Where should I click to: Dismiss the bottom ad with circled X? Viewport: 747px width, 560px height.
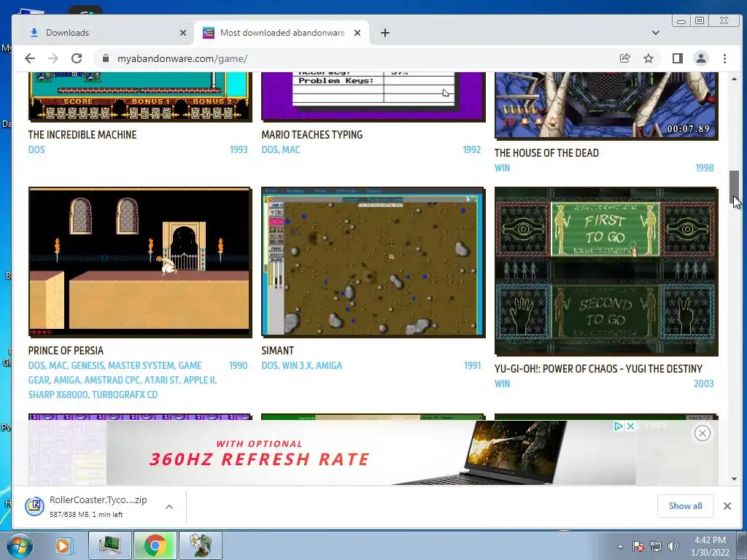point(703,433)
